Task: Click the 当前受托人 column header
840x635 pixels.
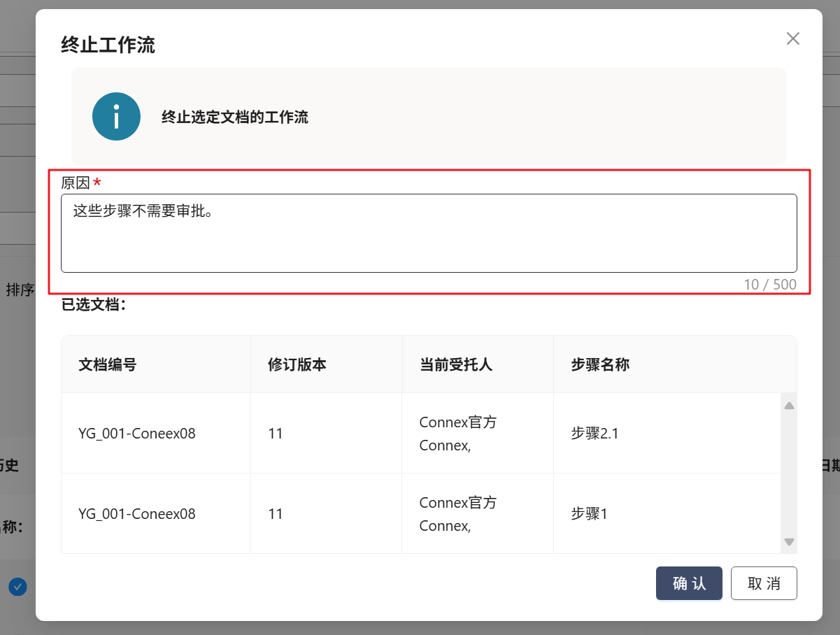Action: coord(455,364)
